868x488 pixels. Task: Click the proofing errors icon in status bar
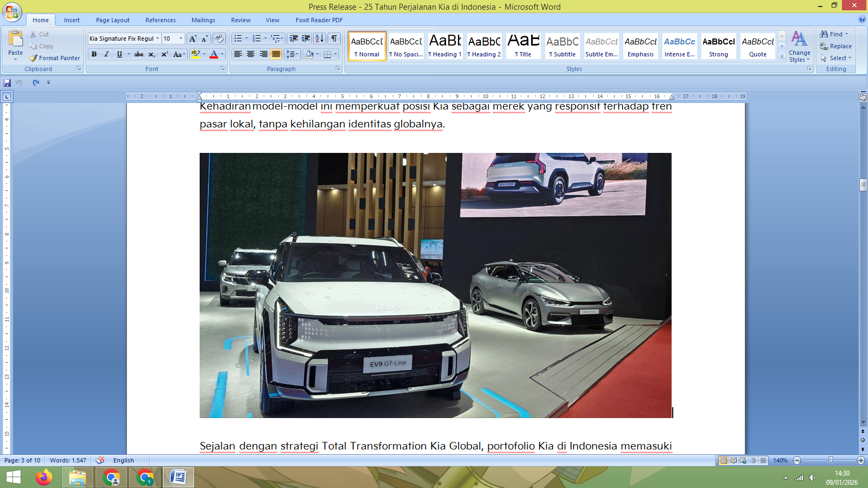(100, 460)
